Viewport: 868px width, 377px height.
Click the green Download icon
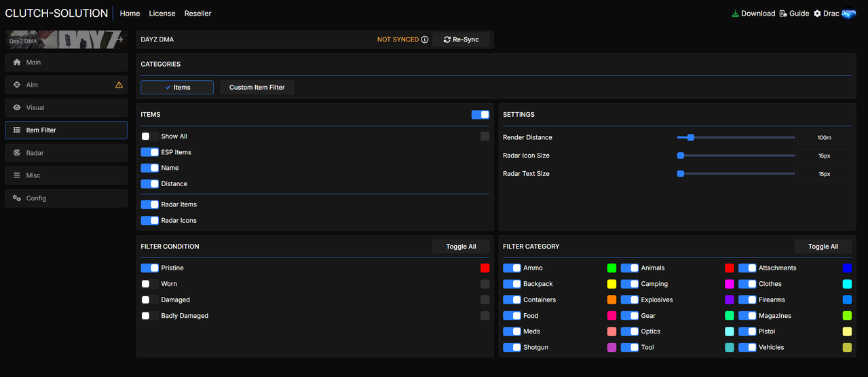coord(735,14)
